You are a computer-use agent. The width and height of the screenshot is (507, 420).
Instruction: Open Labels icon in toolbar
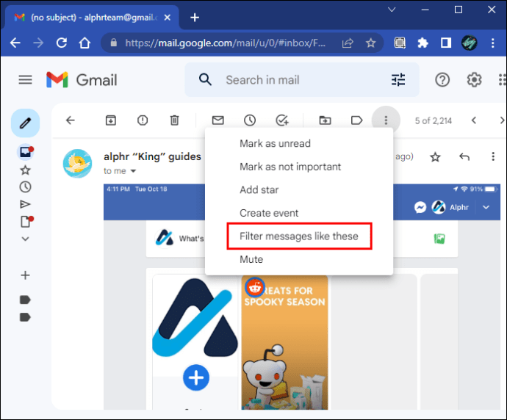[356, 120]
